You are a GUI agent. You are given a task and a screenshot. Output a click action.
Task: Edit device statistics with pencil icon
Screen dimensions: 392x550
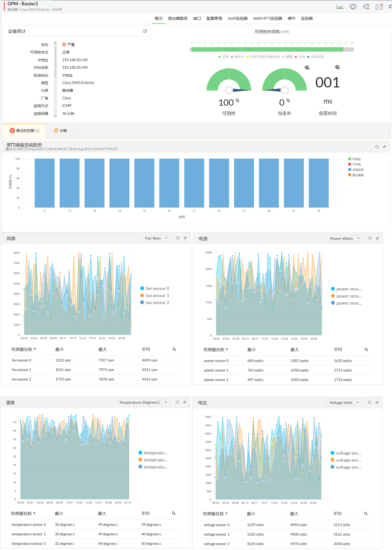pyautogui.click(x=145, y=31)
